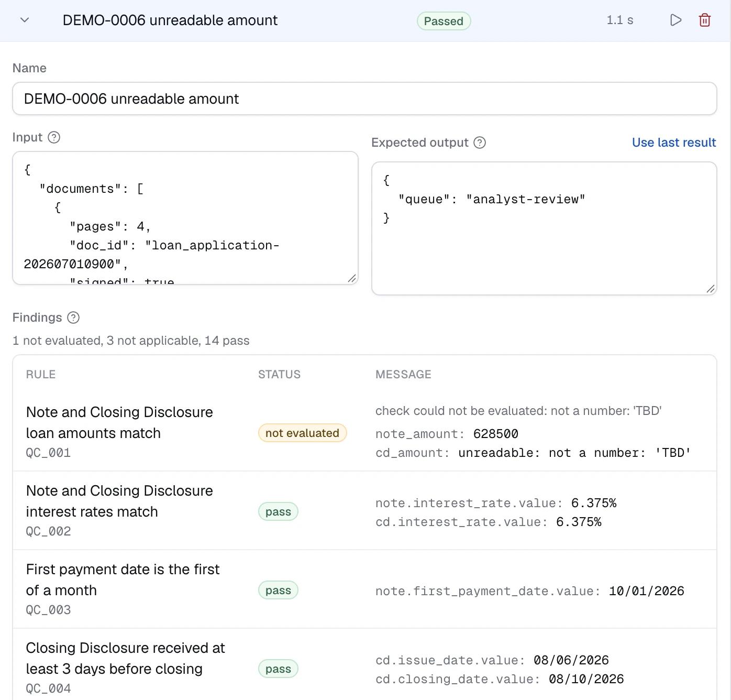Click the MESSAGE column header

point(403,374)
